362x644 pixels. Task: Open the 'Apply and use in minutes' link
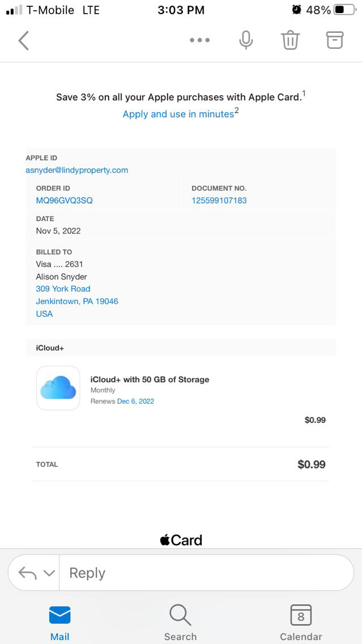click(178, 114)
